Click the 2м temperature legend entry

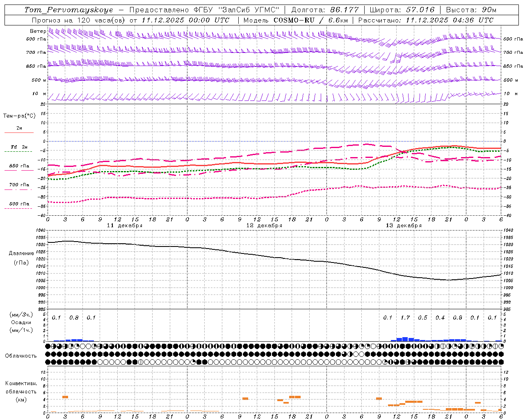click(19, 128)
